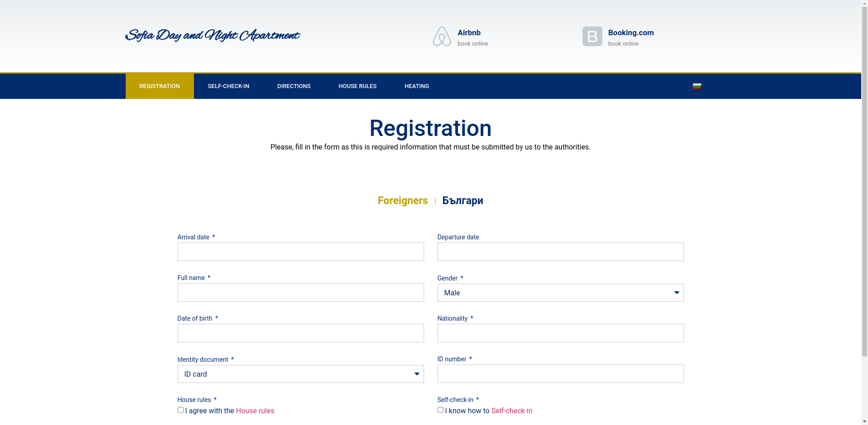Click the Booking.com B logo icon
Screen dimensions: 868x425
click(592, 36)
